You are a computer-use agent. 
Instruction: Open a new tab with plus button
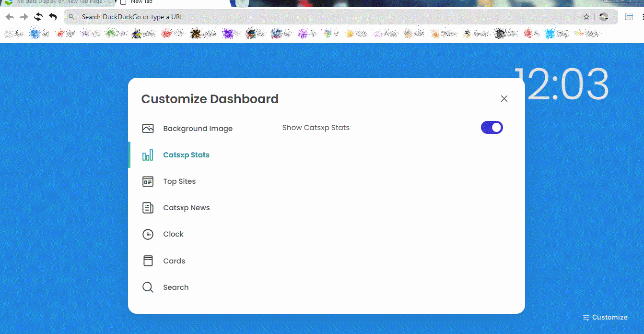coord(242,2)
